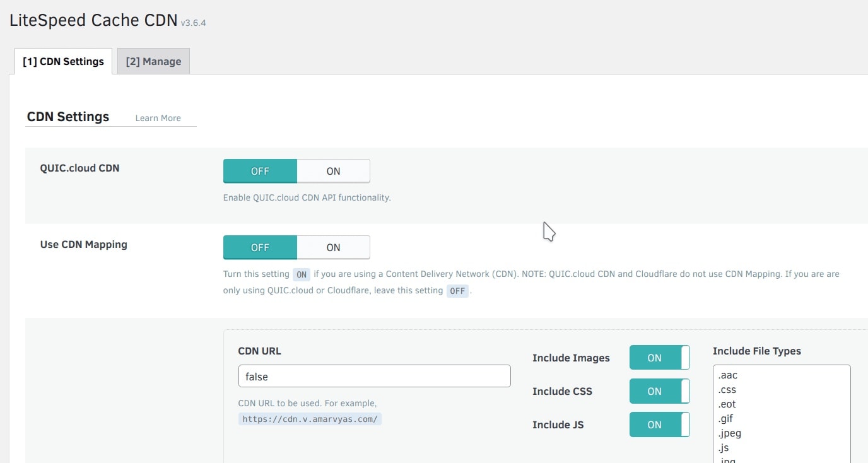Click the Include File Types heading
868x463 pixels.
757,351
